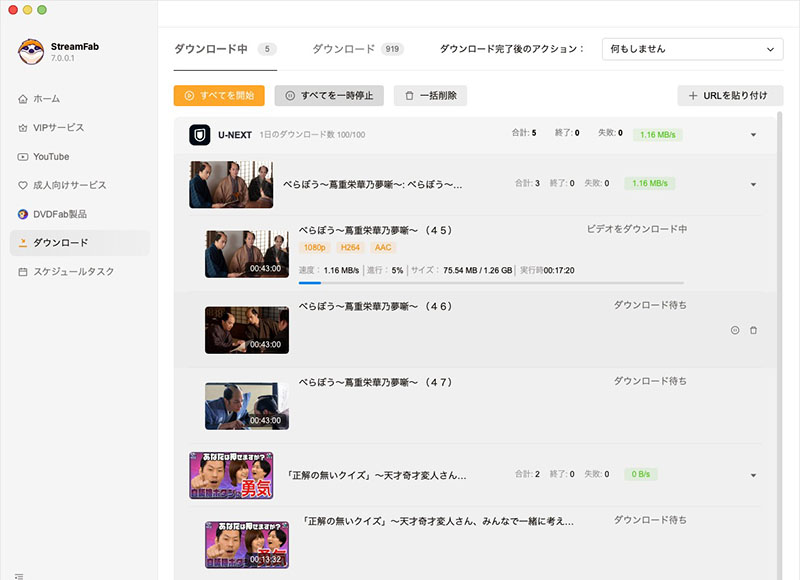The image size is (800, 580).
Task: Collapse the 正解の無いクイズ group arrow
Action: 753,475
